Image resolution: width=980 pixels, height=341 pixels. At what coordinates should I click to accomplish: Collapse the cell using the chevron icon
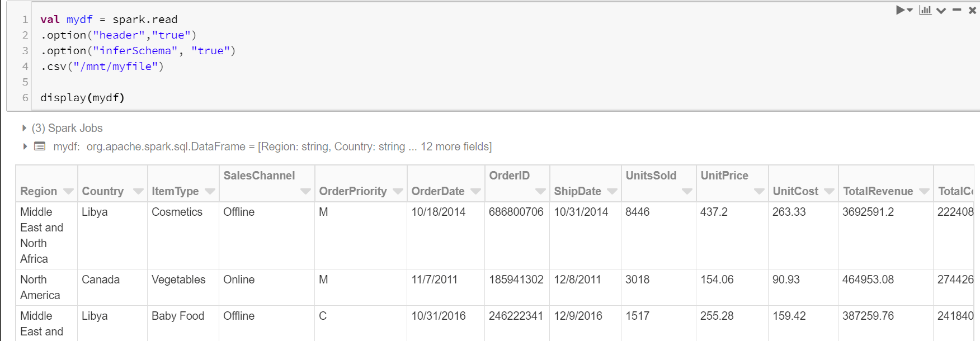coord(941,10)
